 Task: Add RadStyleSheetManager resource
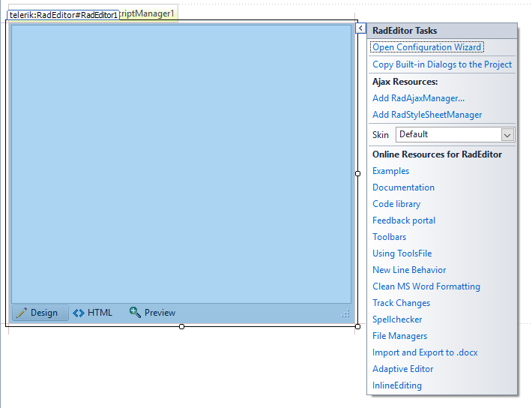[x=427, y=115]
